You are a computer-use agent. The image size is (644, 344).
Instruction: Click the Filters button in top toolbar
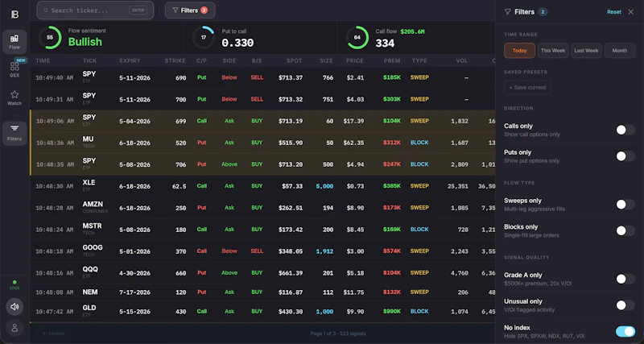click(x=190, y=10)
